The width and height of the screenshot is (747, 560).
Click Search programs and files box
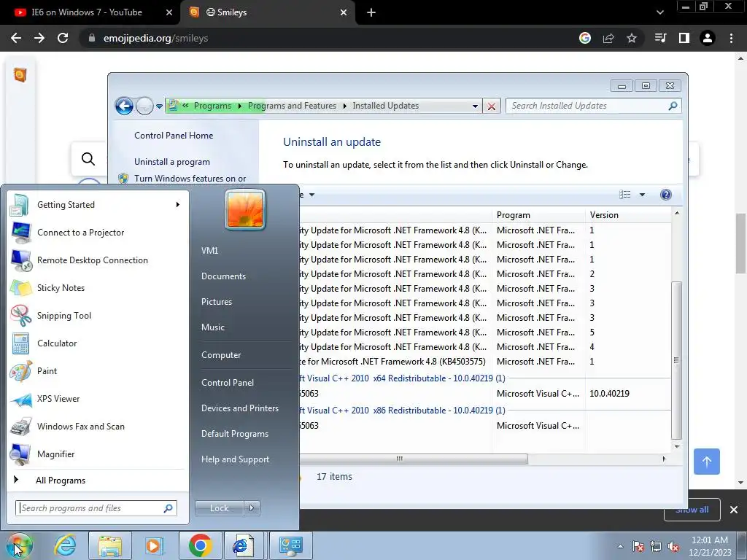96,508
